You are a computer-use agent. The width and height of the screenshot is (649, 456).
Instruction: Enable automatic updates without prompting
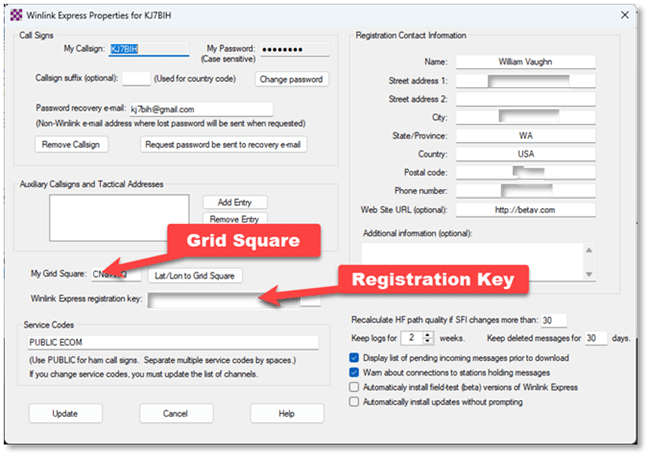tap(355, 402)
